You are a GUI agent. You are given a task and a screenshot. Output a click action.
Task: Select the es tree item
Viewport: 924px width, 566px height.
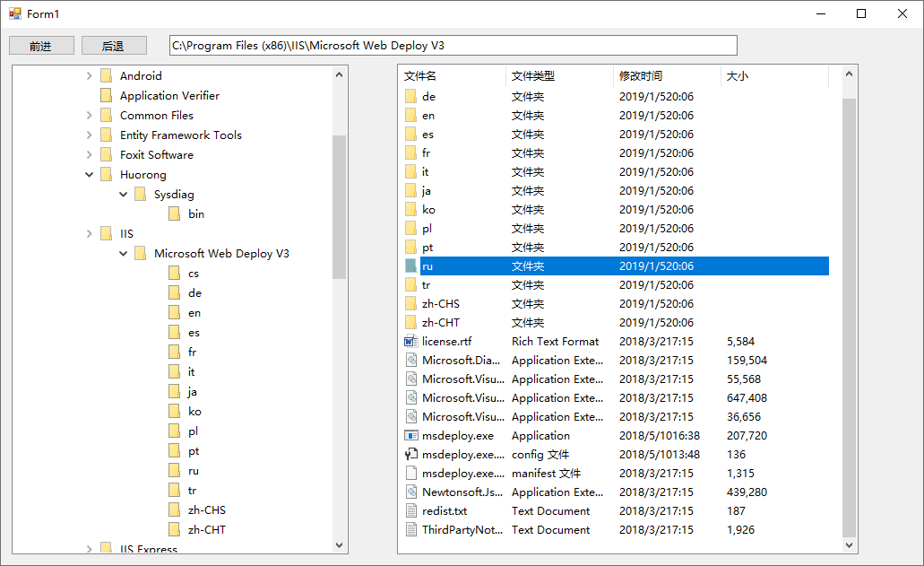click(x=194, y=333)
